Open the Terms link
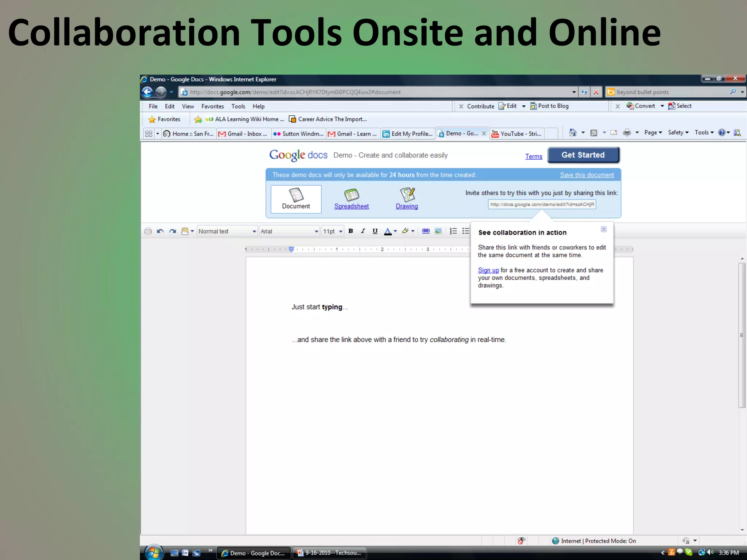 (534, 156)
